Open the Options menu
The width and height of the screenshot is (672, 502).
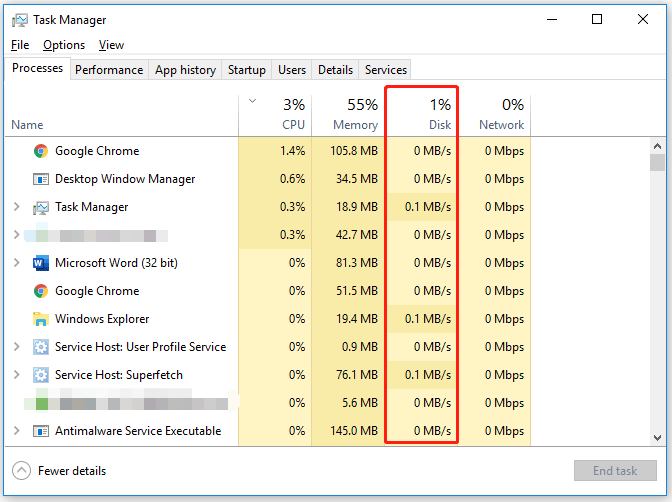click(64, 45)
